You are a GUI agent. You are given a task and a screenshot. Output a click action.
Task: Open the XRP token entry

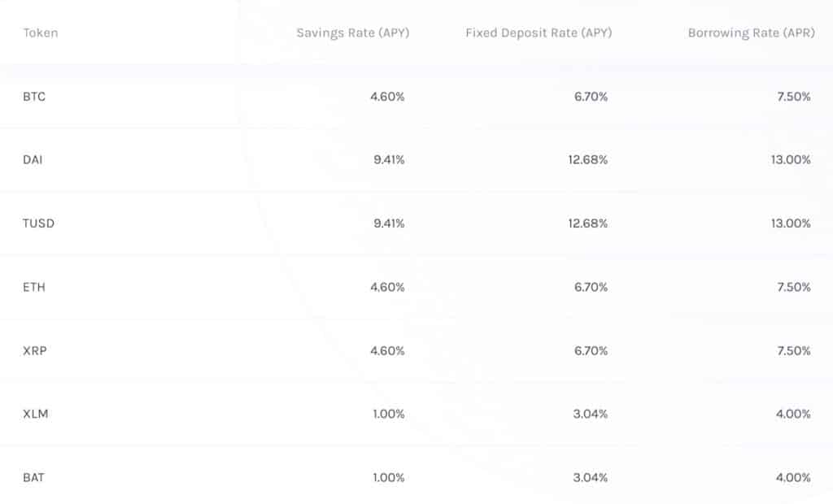tap(34, 350)
